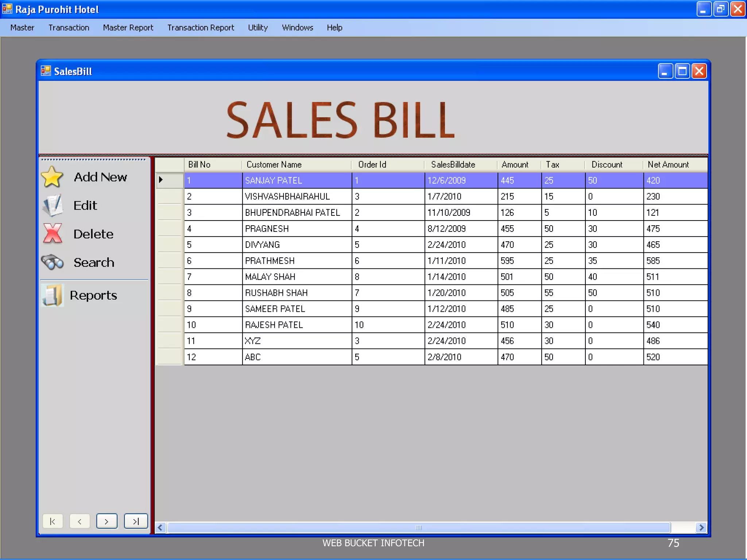Screen dimensions: 747x560
Task: Select customer SANJAY PATEL cell
Action: coord(297,180)
